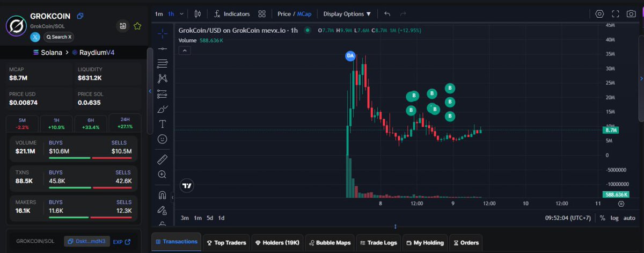The height and width of the screenshot is (253, 644).
Task: Click collapse arrow beside the drawing toolbar
Action: pos(173,198)
